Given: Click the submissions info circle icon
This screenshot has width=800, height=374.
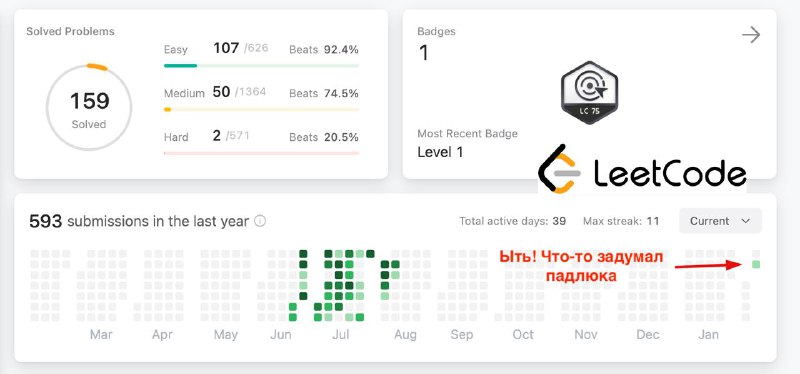Looking at the screenshot, I should tap(260, 221).
